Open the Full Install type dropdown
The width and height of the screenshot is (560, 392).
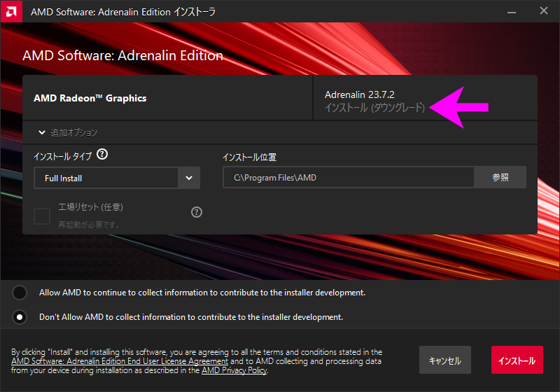coord(117,178)
